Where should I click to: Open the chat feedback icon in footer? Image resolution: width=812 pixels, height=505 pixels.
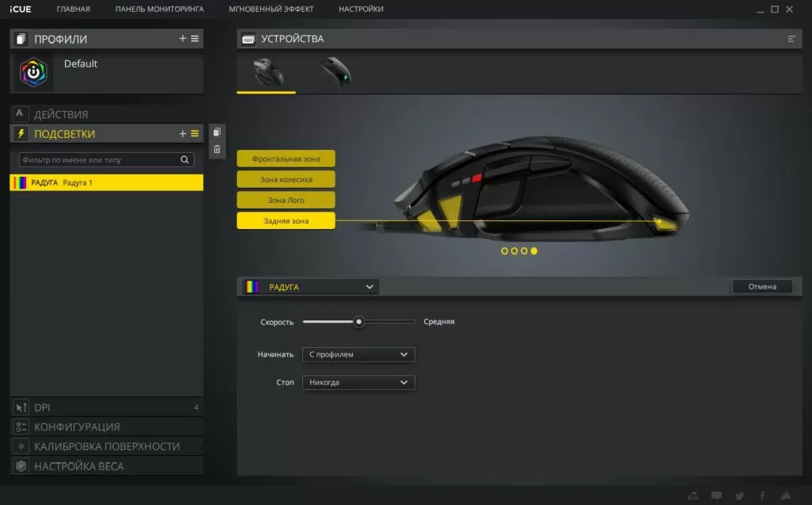pyautogui.click(x=717, y=495)
